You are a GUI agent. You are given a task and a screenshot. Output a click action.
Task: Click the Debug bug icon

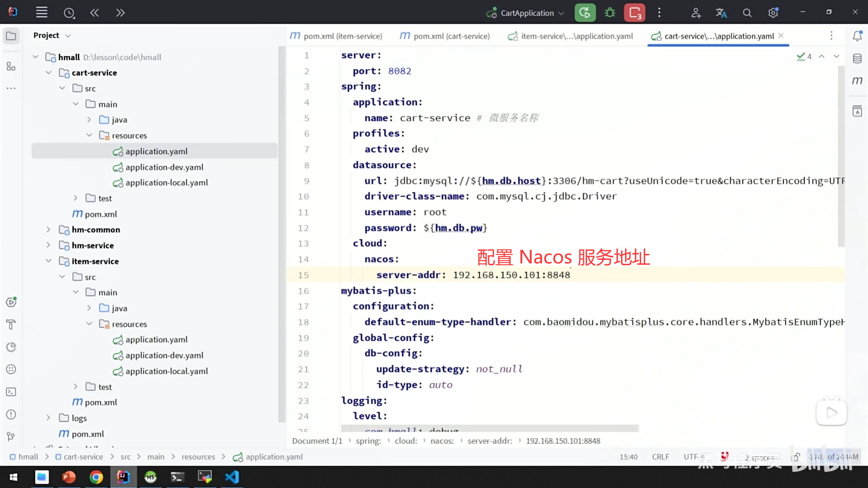click(610, 13)
